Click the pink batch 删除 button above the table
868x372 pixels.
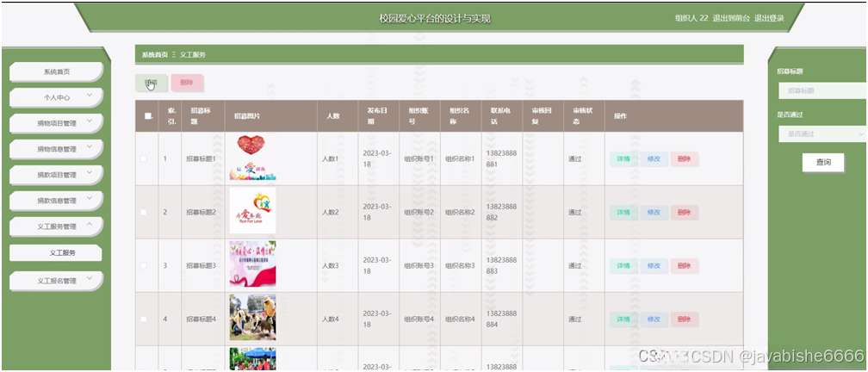(x=187, y=83)
